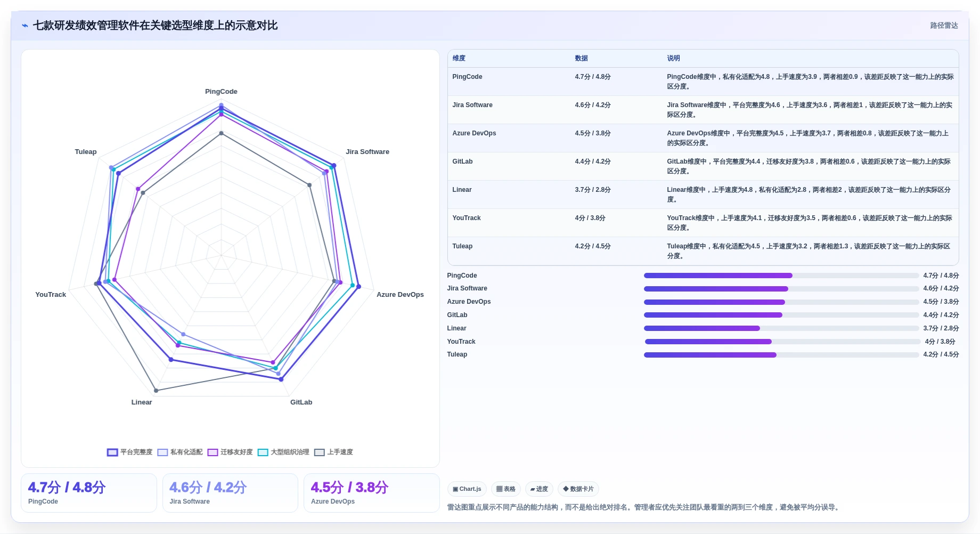Click the GitLab progress bar

[781, 315]
